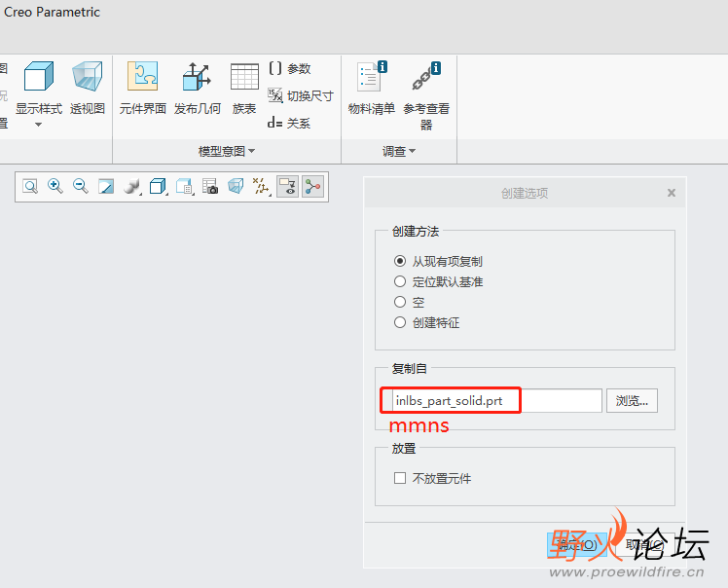The width and height of the screenshot is (728, 588).
Task: Expand the 显示样式 dropdown arrow
Action: (x=39, y=125)
